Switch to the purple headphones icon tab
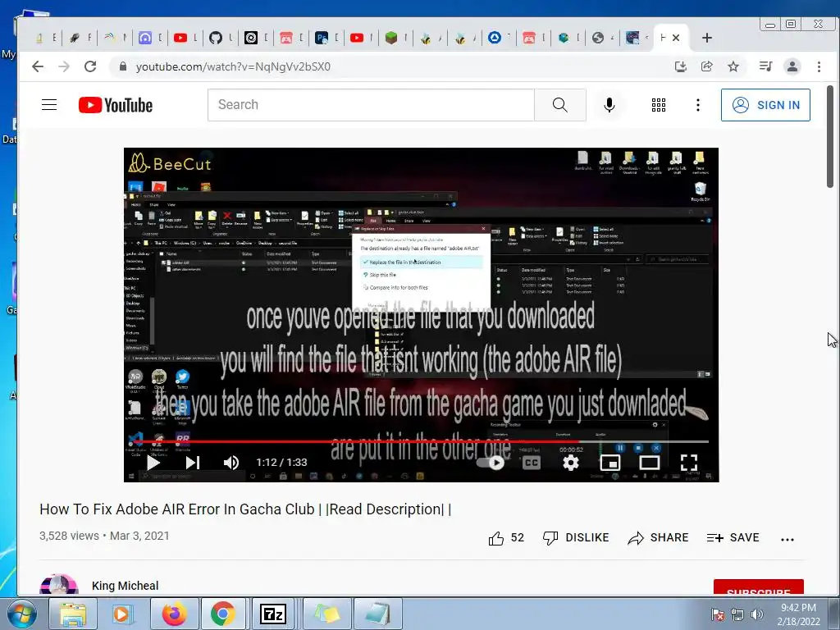 pos(145,38)
